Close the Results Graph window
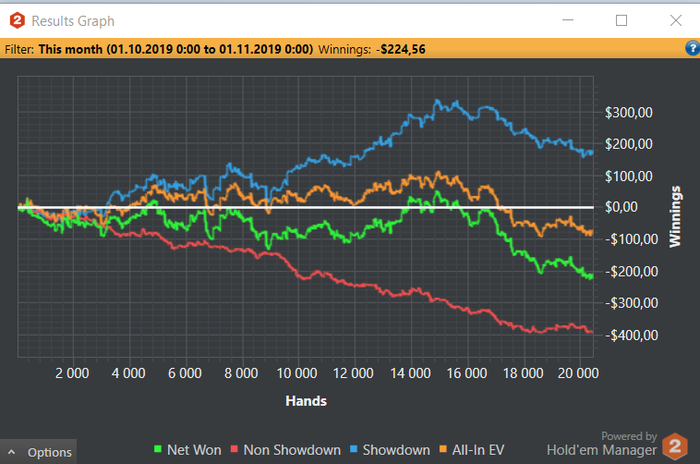Viewport: 700px width, 464px height. (x=676, y=21)
